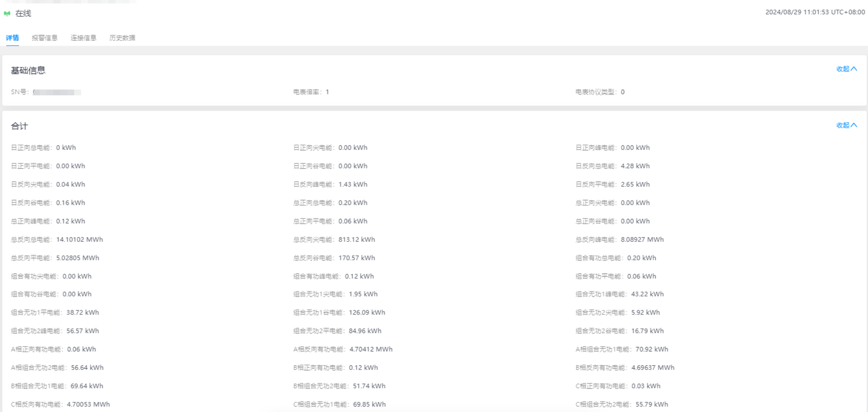This screenshot has width=868, height=412.
Task: Click the 电表协议类型 field
Action: pyautogui.click(x=600, y=92)
